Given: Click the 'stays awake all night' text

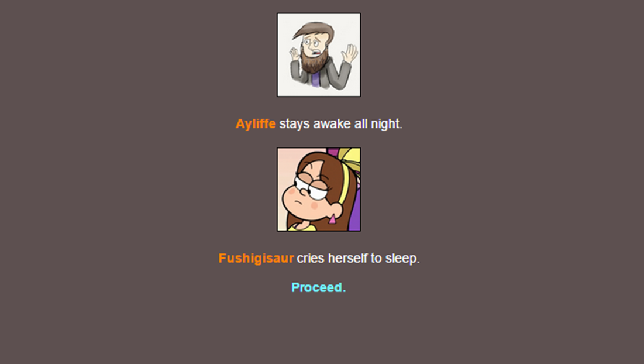Looking at the screenshot, I should click(x=340, y=123).
